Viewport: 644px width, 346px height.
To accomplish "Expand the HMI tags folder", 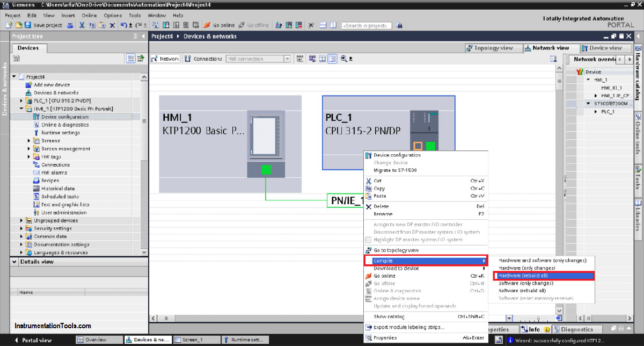I will (x=30, y=157).
